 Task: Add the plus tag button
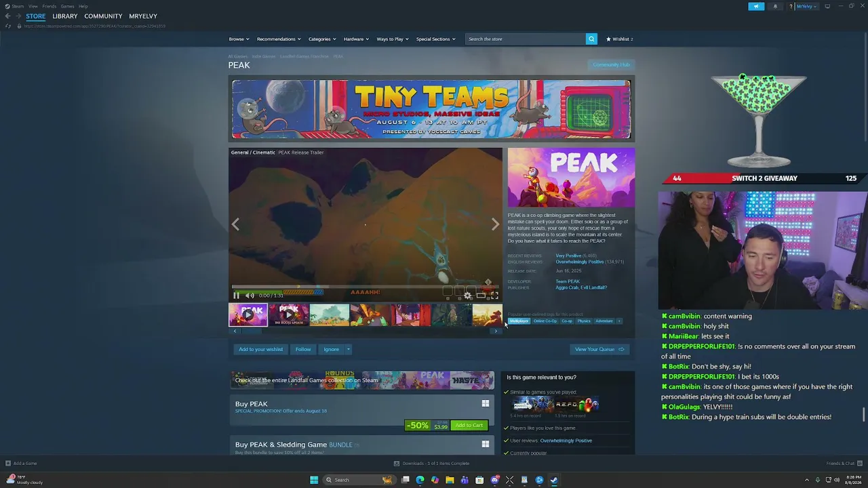coord(619,321)
